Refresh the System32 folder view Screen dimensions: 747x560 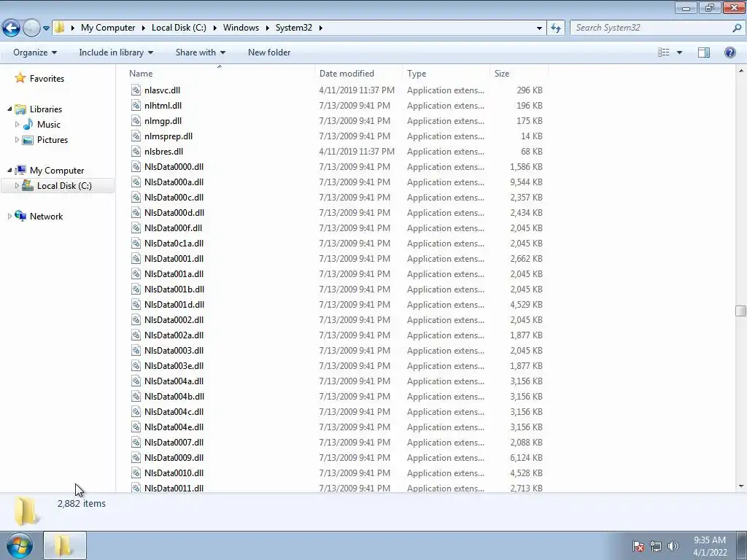coord(555,28)
